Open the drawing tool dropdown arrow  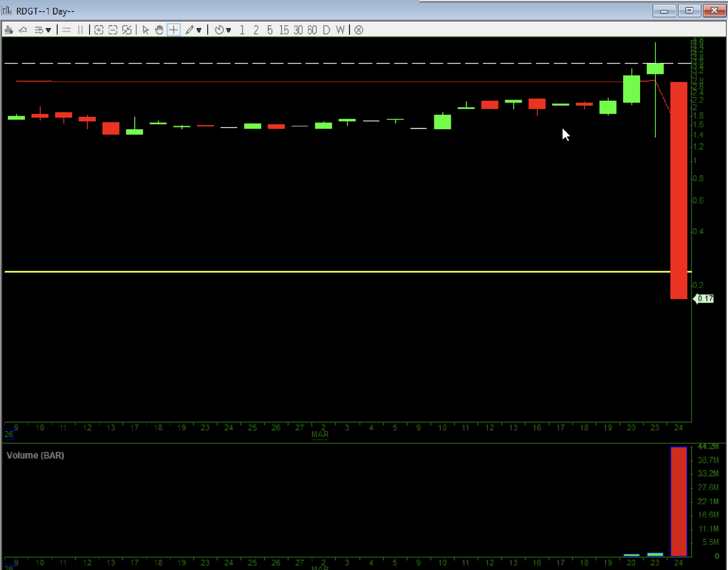coord(199,30)
